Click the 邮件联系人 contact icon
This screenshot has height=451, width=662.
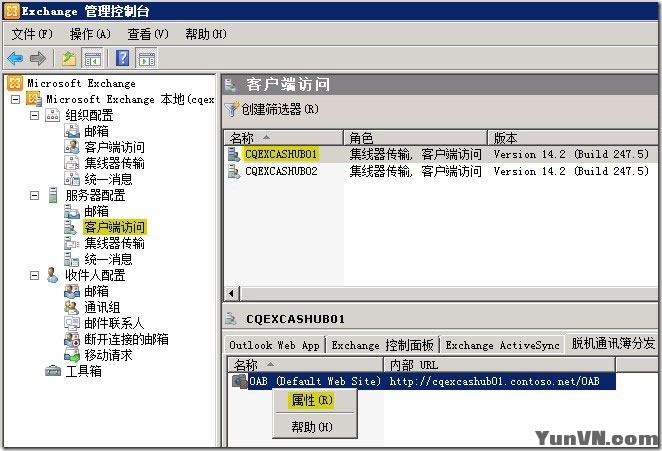click(72, 323)
